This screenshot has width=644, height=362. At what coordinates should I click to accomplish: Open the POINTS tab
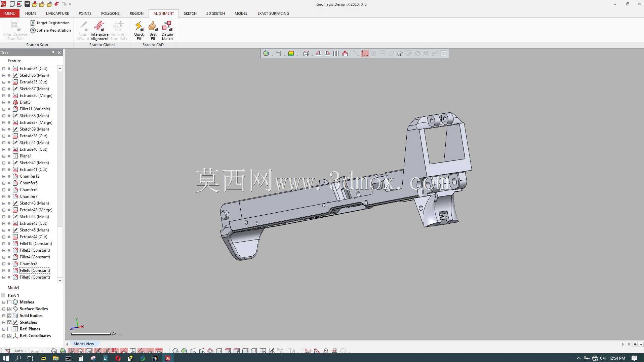point(85,13)
